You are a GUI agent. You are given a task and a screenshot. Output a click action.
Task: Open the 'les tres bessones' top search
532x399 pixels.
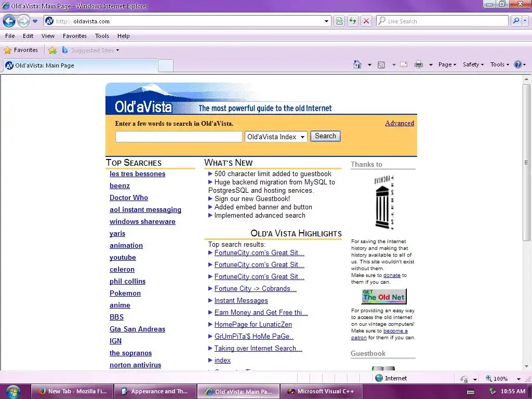point(137,174)
